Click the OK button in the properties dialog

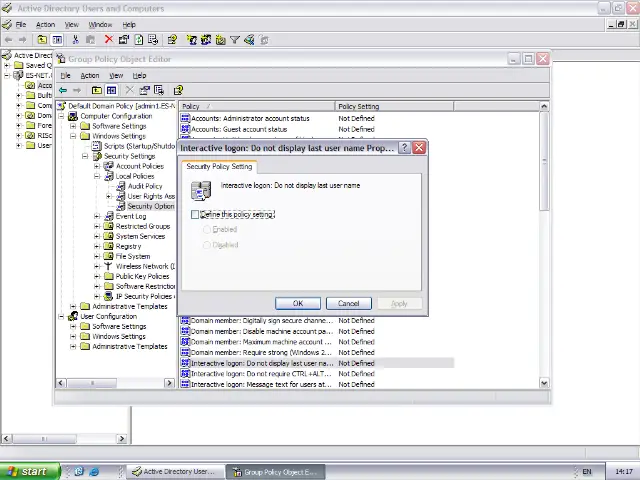[x=298, y=303]
